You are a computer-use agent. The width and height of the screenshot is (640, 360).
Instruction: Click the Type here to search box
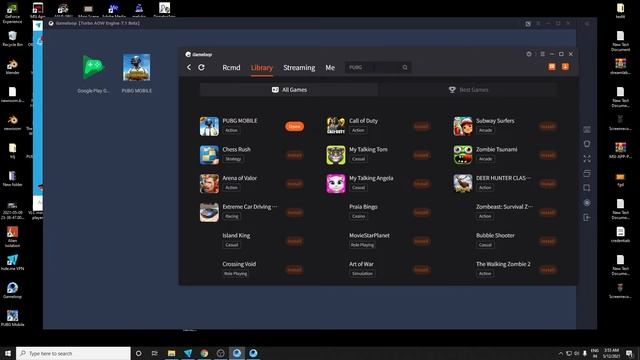point(73,353)
